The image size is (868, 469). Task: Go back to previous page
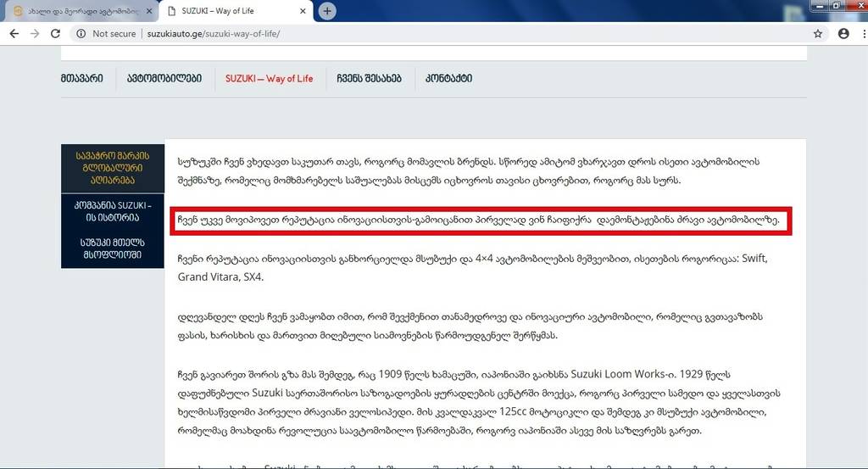click(x=14, y=34)
